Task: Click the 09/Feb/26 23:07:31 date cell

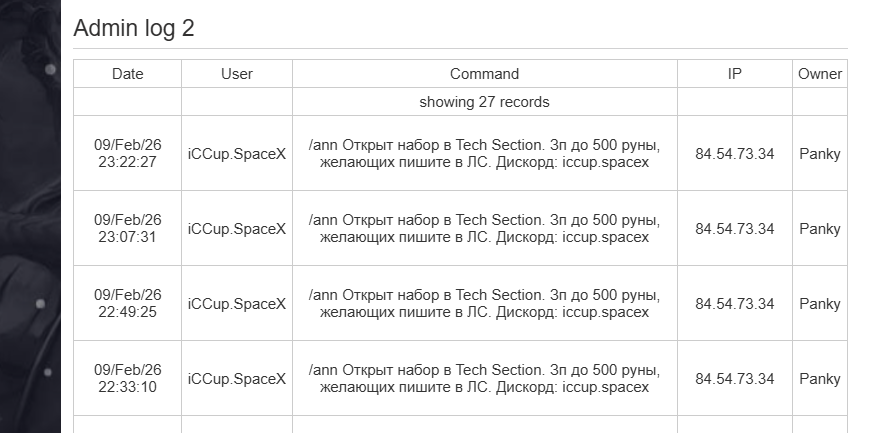Action: [127, 228]
